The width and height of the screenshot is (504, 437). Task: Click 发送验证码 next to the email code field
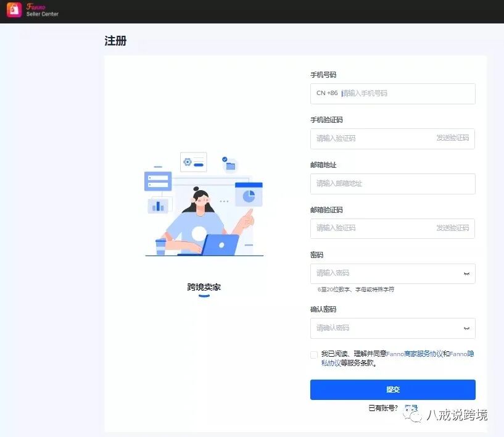click(455, 228)
